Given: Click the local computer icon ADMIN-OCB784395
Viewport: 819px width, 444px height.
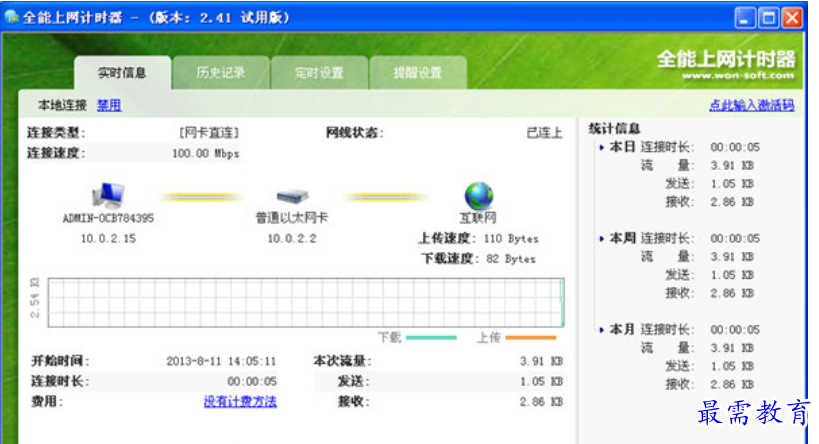Looking at the screenshot, I should [108, 195].
